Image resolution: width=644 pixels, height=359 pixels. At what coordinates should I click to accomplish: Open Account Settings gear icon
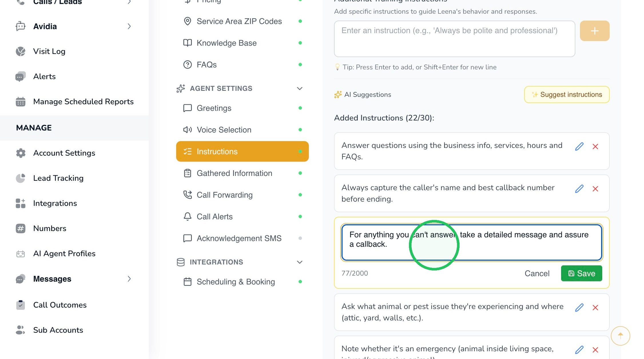(x=21, y=153)
